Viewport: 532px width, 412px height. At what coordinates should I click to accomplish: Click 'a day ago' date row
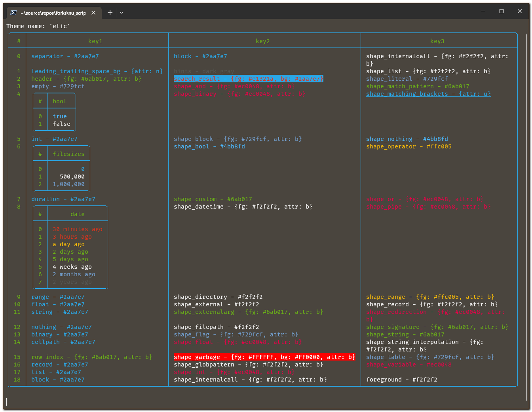(69, 244)
